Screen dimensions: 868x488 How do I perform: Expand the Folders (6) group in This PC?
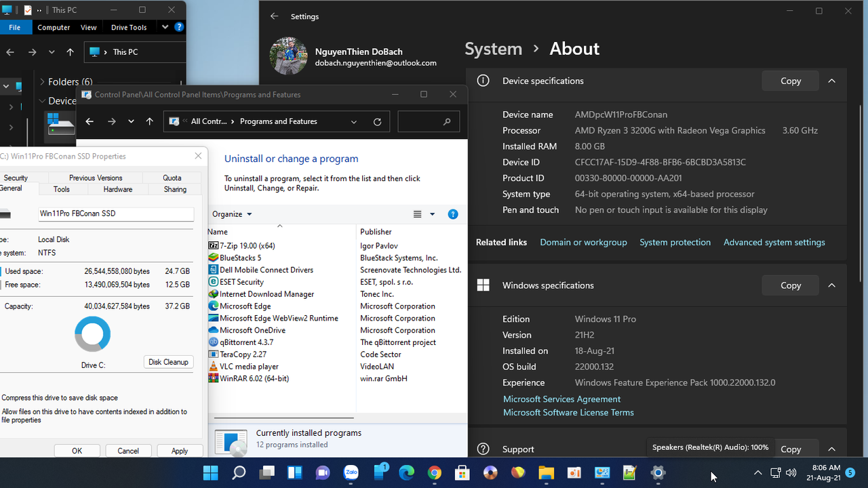tap(42, 82)
